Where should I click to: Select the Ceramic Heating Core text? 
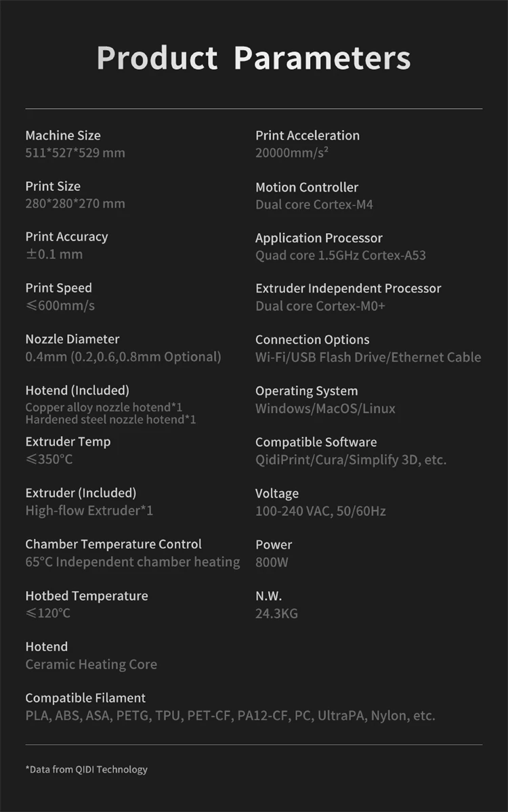coord(91,664)
